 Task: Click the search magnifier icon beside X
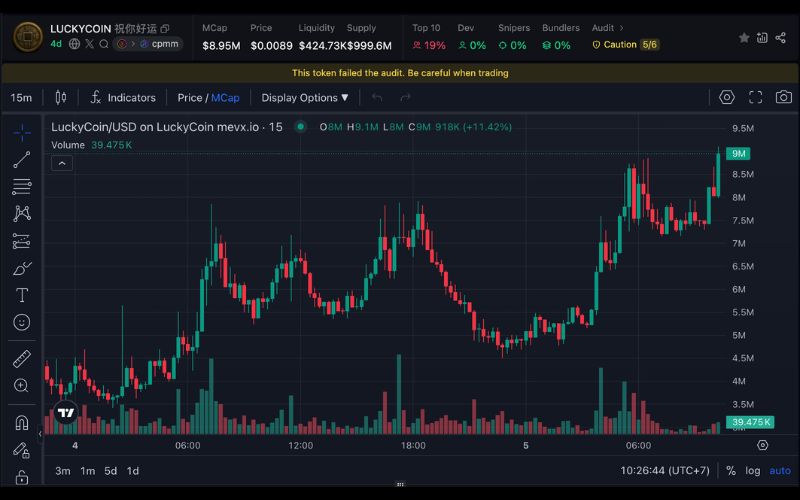click(x=104, y=44)
